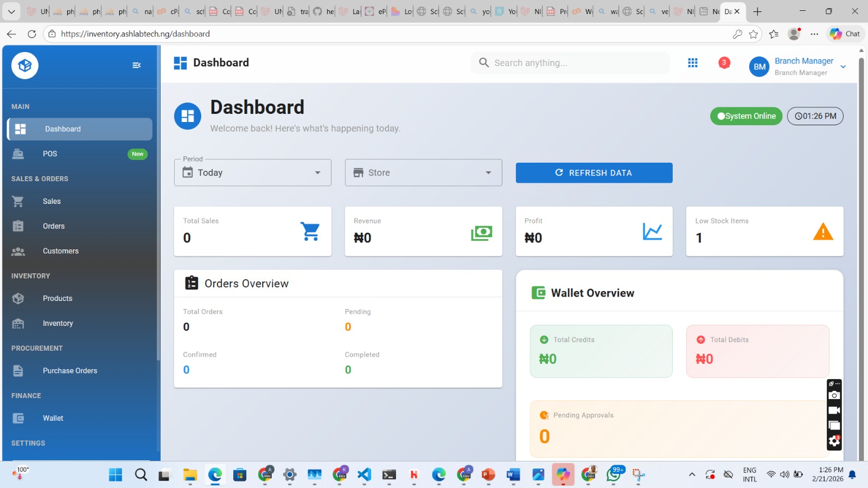Open POS from the sidebar
This screenshot has width=868, height=488.
[50, 154]
